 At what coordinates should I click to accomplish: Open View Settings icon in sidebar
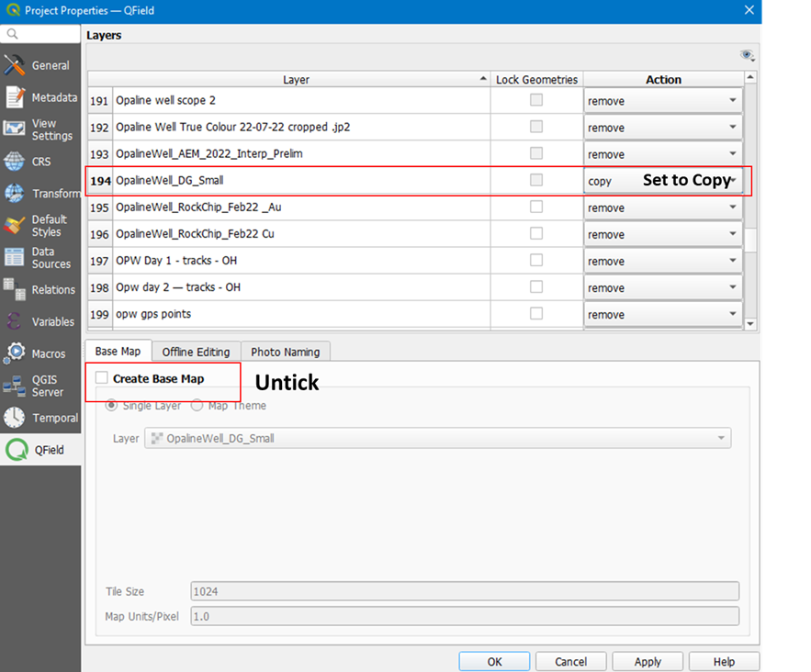pos(14,129)
